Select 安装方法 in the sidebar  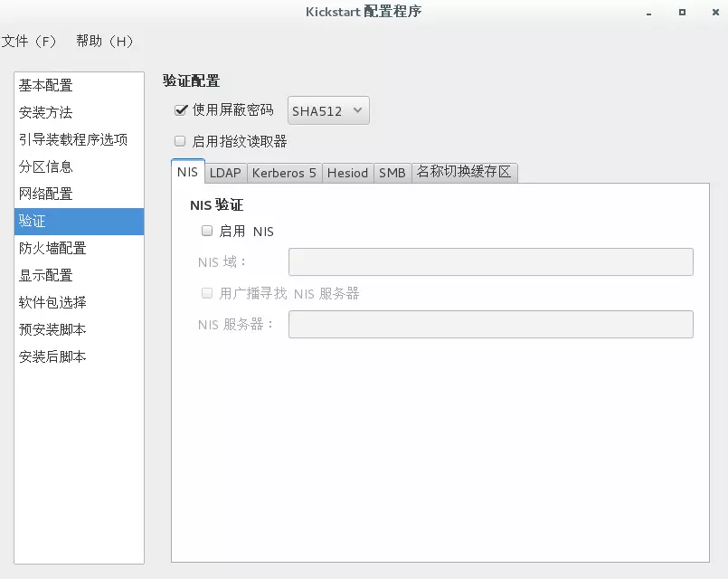(x=46, y=113)
